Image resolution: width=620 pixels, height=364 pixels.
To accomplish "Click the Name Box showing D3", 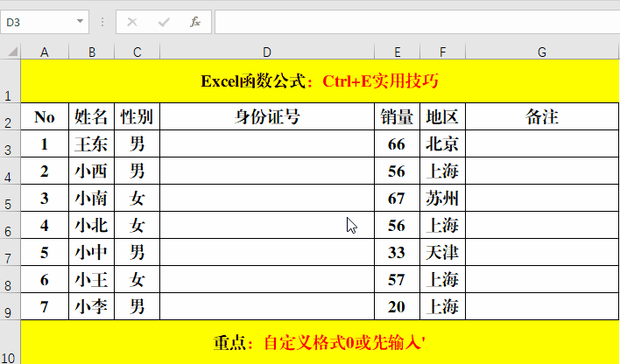I will 45,22.
